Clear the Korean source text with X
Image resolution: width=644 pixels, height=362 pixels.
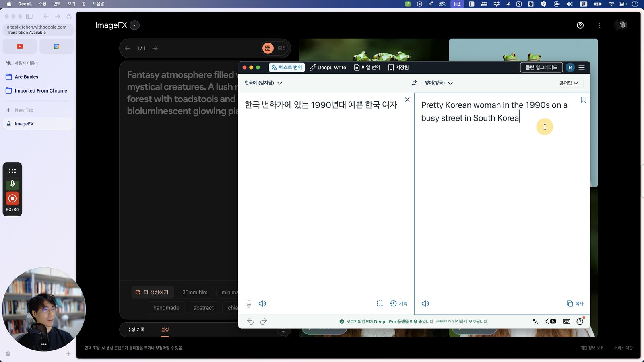(x=407, y=100)
